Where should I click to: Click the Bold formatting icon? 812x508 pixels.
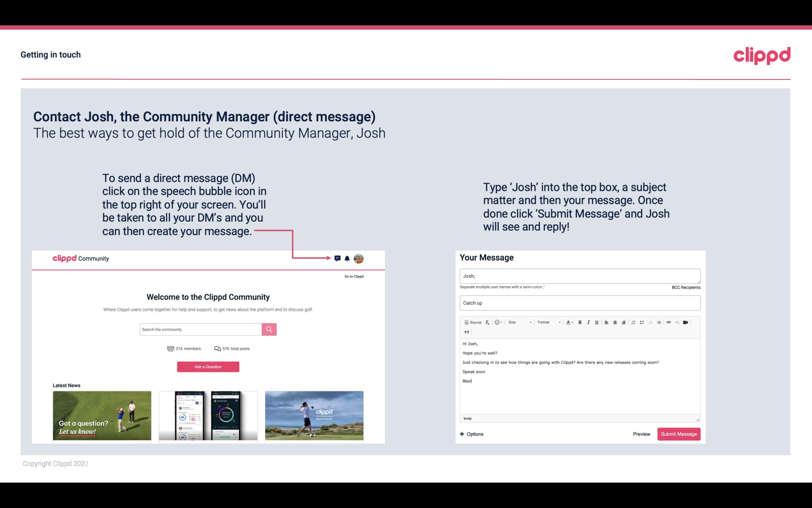(x=579, y=322)
